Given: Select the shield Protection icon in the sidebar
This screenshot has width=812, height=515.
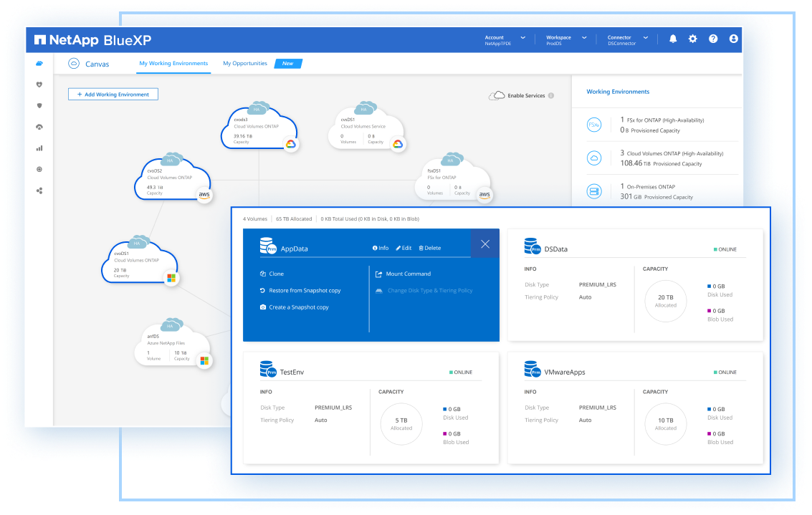Looking at the screenshot, I should [x=39, y=105].
